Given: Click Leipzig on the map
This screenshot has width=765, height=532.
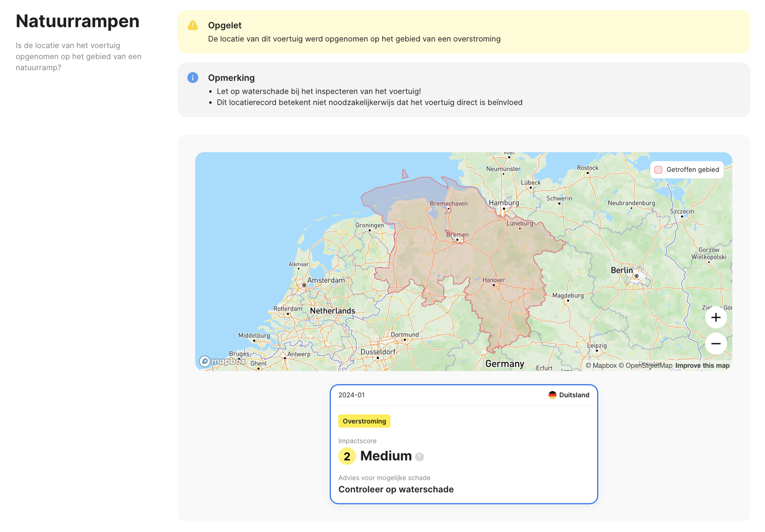Looking at the screenshot, I should [597, 345].
